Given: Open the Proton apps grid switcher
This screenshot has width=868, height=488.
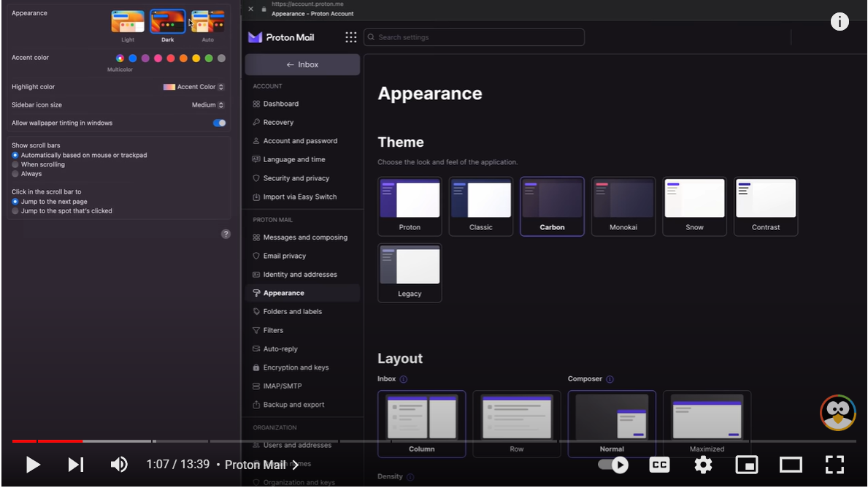Looking at the screenshot, I should click(x=351, y=37).
